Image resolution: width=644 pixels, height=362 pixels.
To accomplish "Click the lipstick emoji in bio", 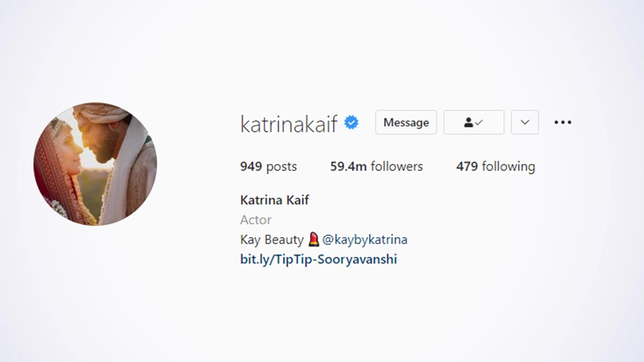I will pos(314,239).
